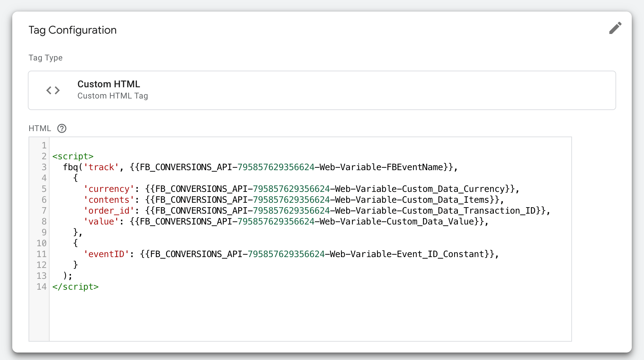
Task: Click the closing </script> tag line
Action: click(75, 287)
